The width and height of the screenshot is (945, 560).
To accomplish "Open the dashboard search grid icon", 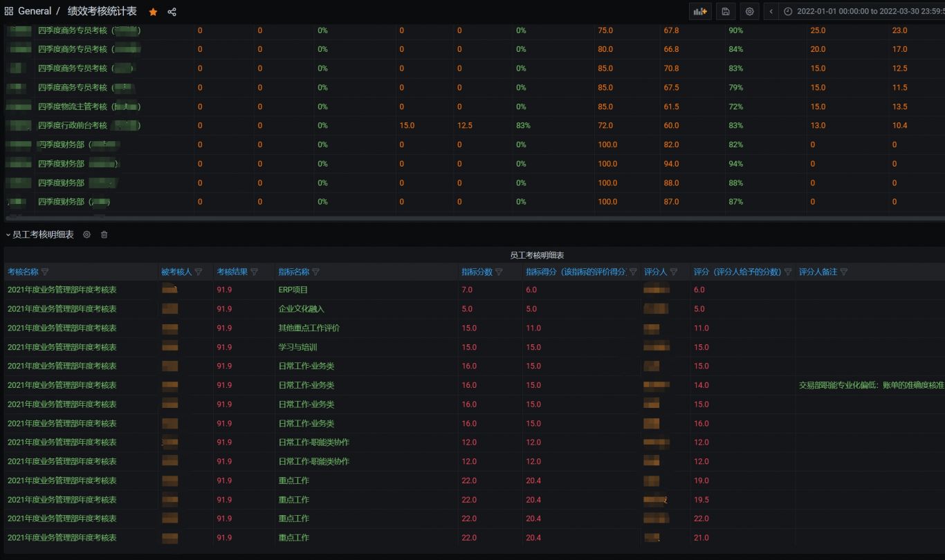I will (9, 11).
